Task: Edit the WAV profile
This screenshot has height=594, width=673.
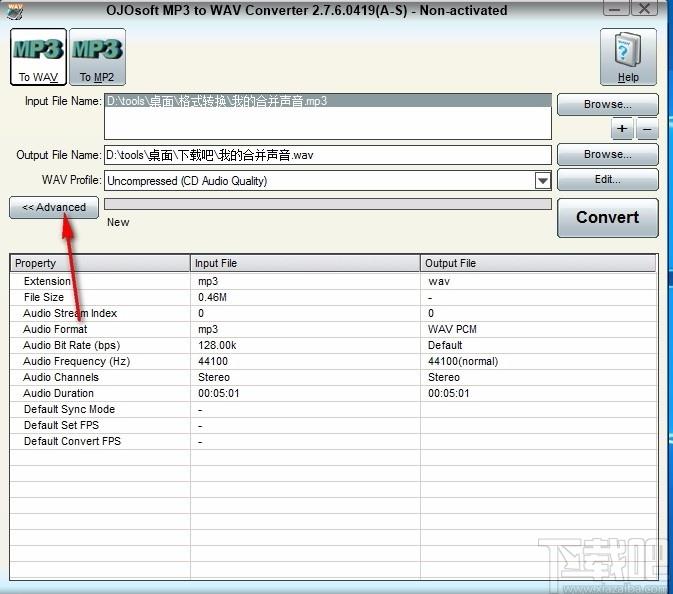Action: click(607, 179)
